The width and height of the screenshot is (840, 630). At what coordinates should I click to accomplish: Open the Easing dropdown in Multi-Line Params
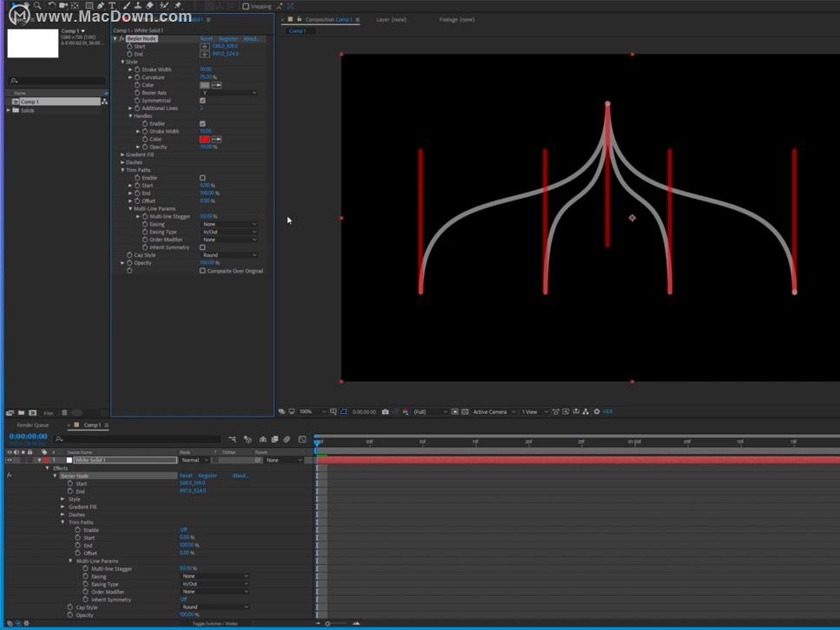click(228, 224)
